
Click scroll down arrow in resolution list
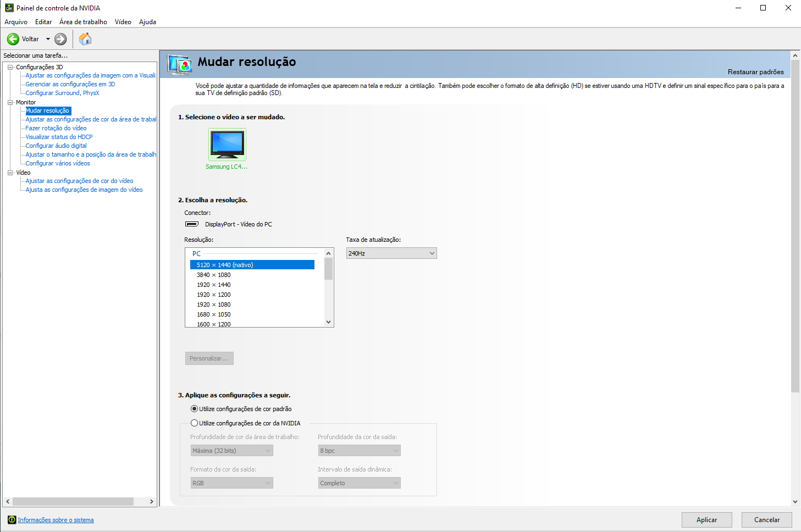329,322
